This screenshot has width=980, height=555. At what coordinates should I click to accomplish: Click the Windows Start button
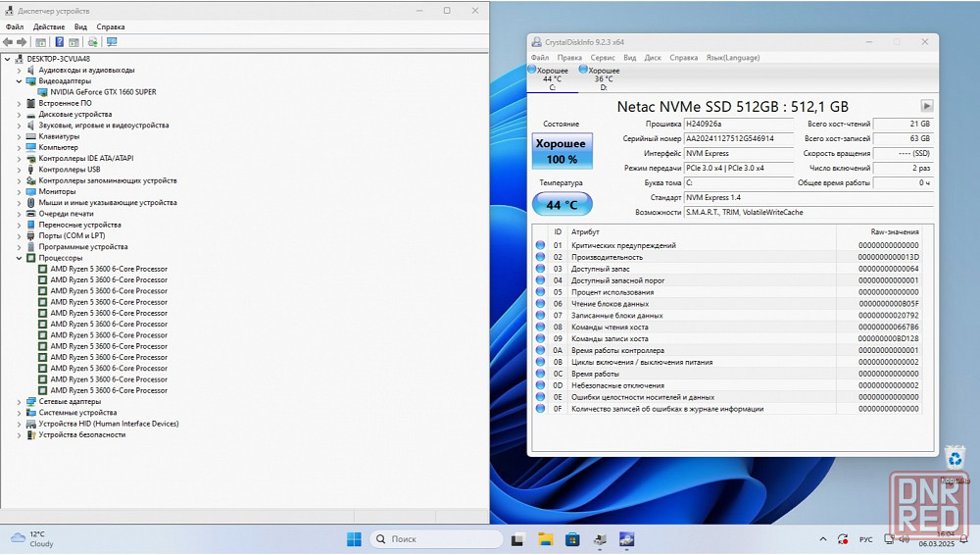(x=354, y=539)
